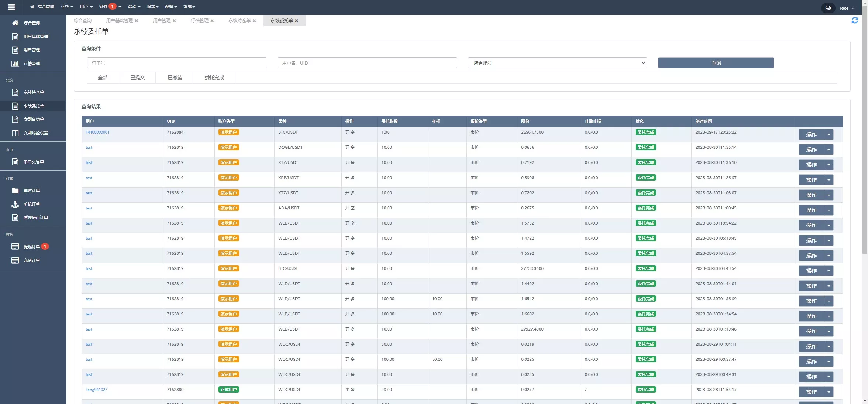This screenshot has height=404, width=868.
Task: Open the chat messages icon
Action: pos(828,8)
